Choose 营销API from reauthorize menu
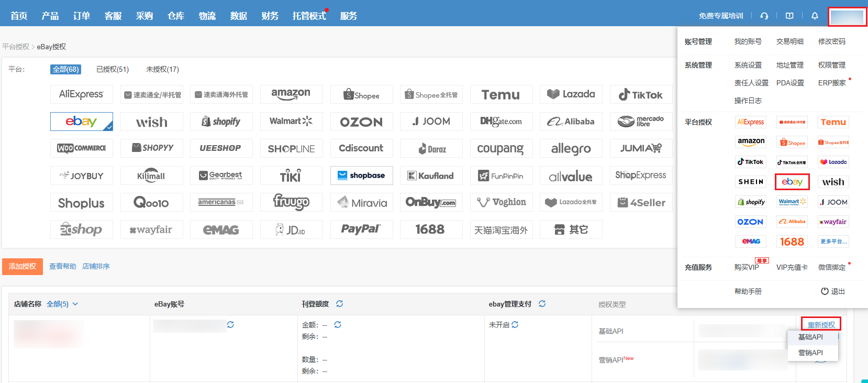Screen dimensions: 868x383 point(810,353)
